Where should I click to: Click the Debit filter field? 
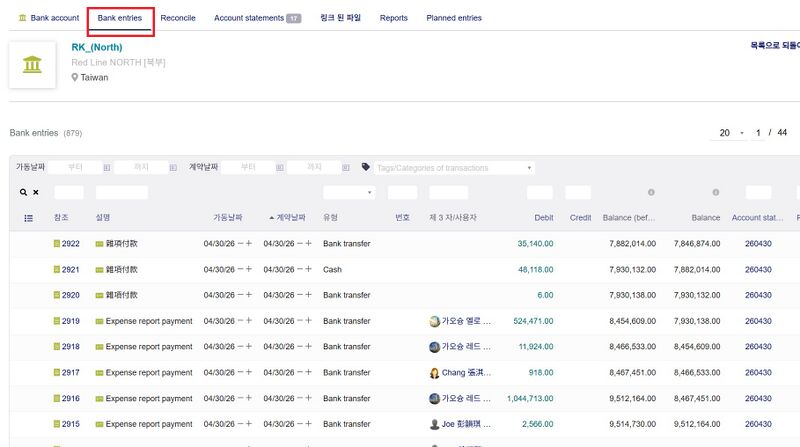[x=540, y=192]
